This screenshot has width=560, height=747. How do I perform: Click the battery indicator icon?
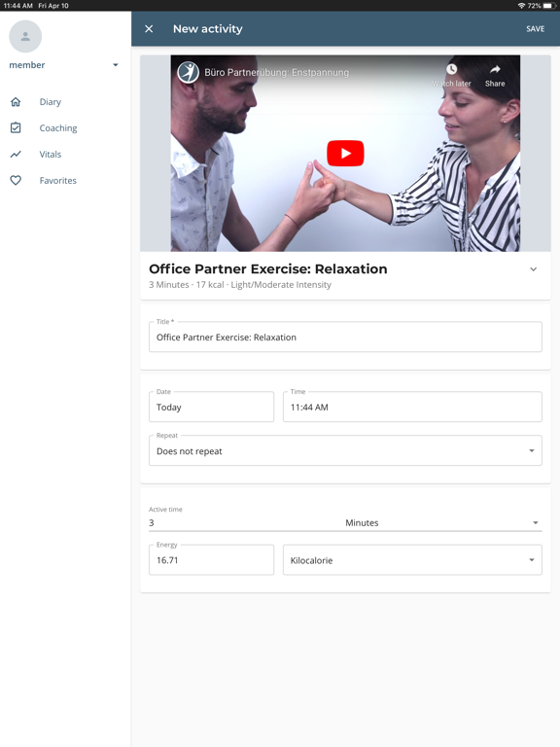pos(549,6)
